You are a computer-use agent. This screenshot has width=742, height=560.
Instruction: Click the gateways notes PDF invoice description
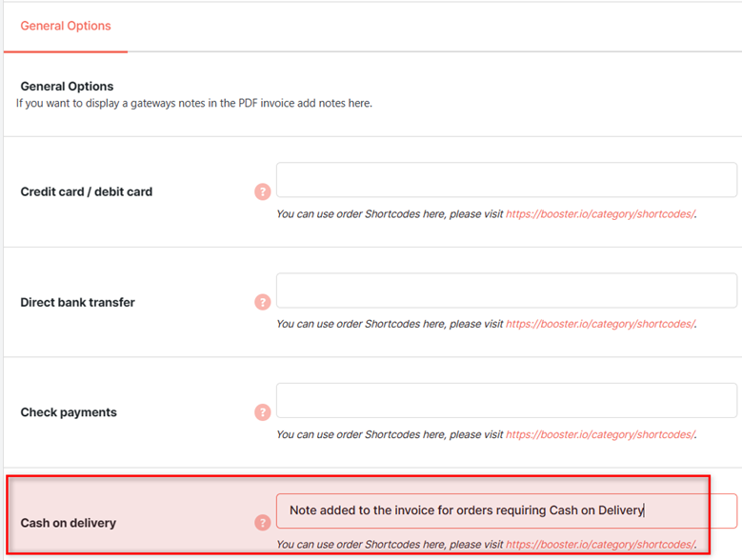(194, 103)
